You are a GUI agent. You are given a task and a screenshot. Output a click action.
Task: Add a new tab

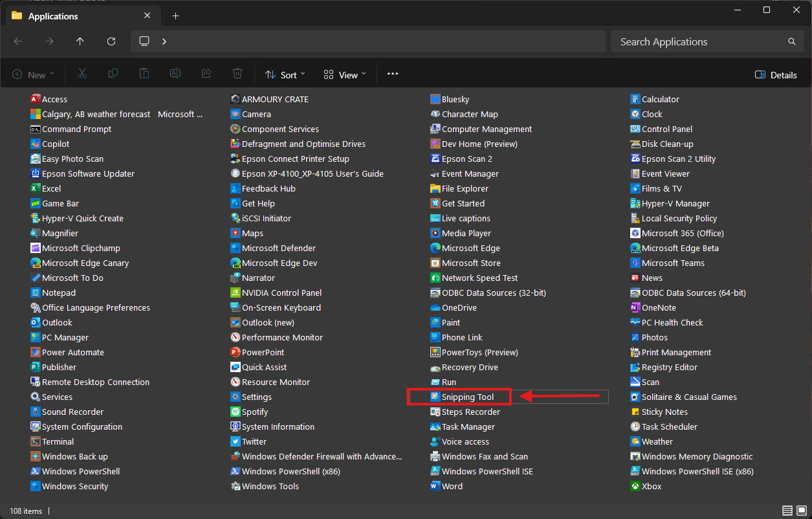tap(175, 16)
